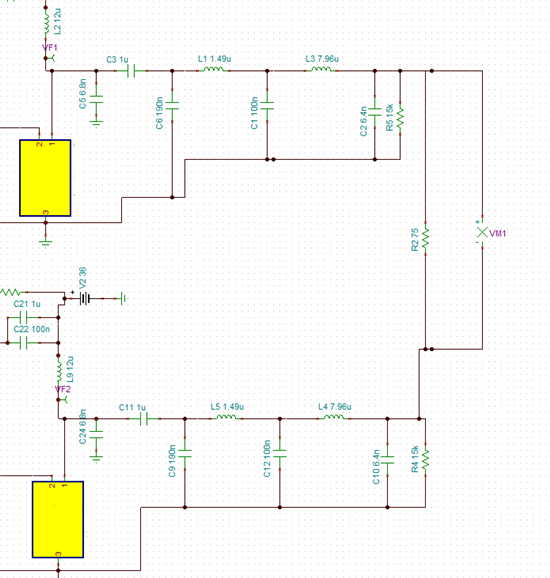Select inductor L3 7.96u
The width and height of the screenshot is (550, 578).
321,69
